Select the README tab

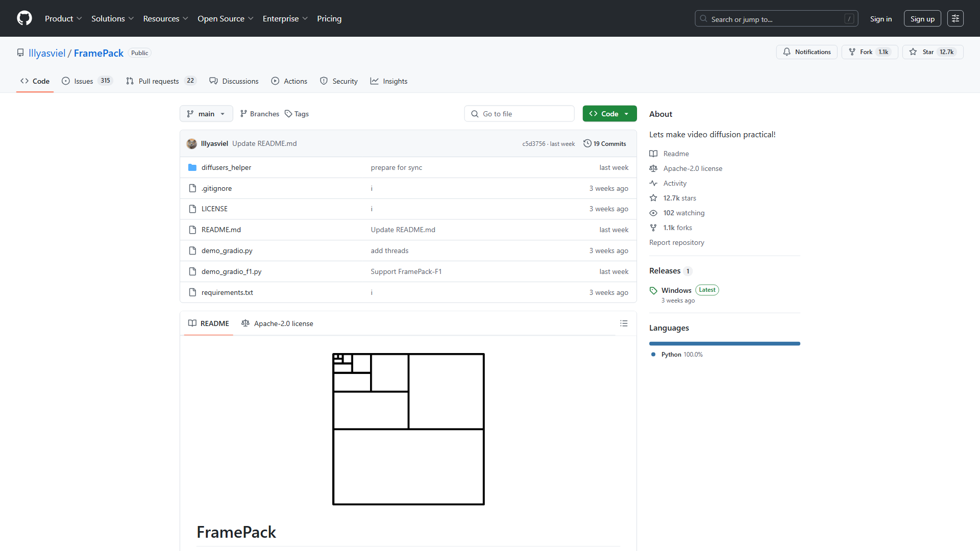[x=209, y=323]
